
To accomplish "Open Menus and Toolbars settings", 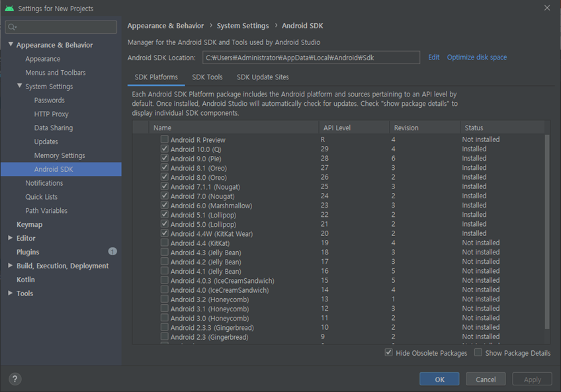I will 56,73.
